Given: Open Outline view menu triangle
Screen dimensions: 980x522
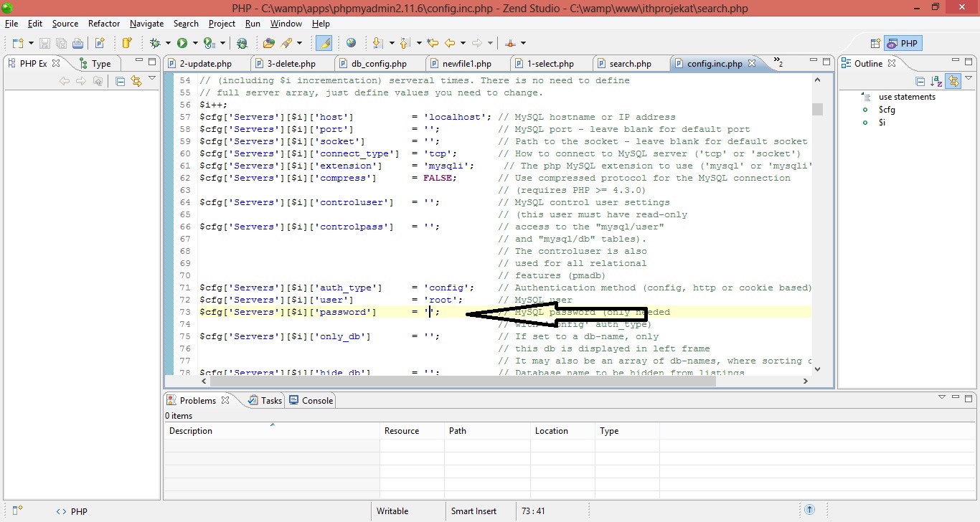Looking at the screenshot, I should pos(968,78).
